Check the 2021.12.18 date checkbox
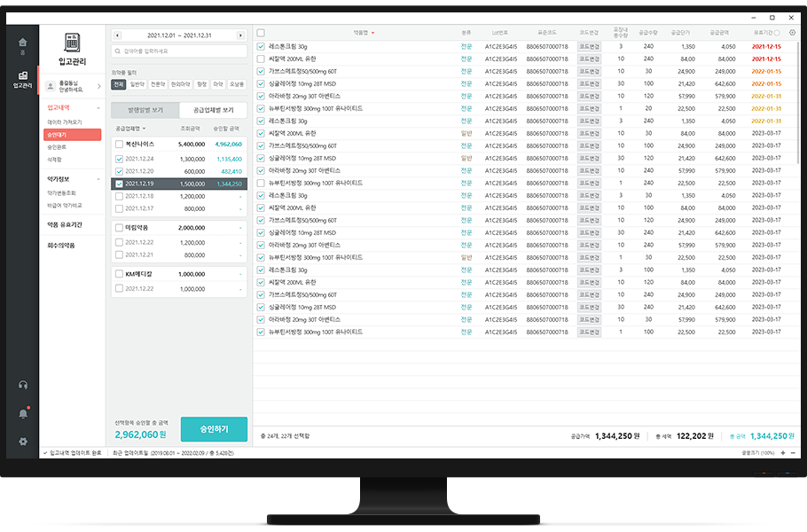The height and width of the screenshot is (532, 807). (120, 196)
